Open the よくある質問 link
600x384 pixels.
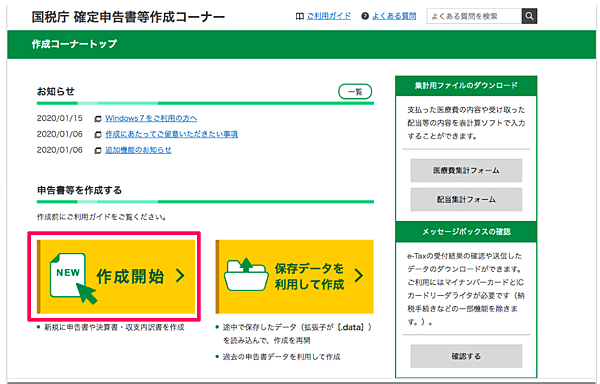pyautogui.click(x=394, y=16)
